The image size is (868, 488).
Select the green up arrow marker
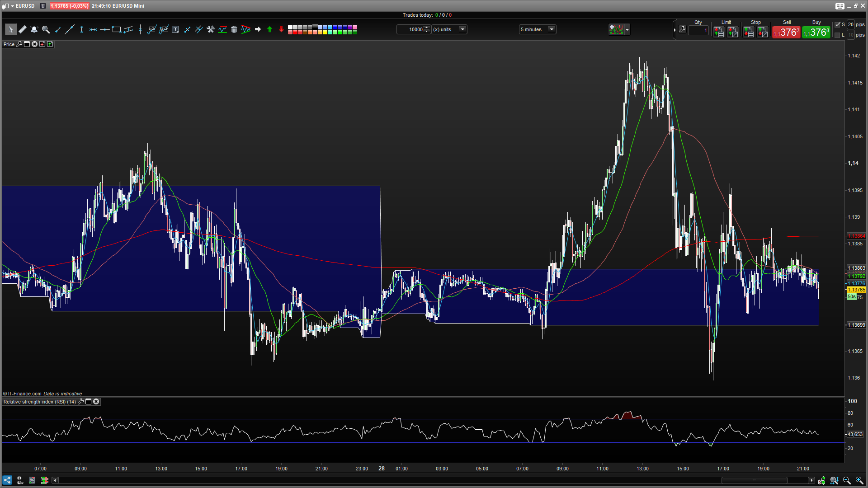(x=269, y=29)
